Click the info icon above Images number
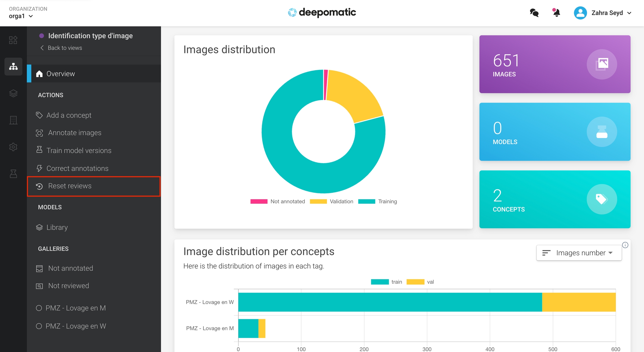 (x=625, y=245)
